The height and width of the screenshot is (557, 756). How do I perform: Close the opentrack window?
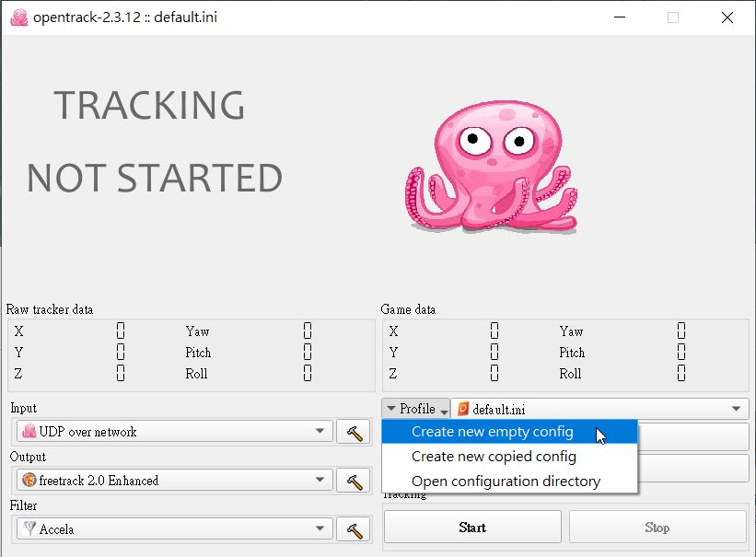pos(727,17)
